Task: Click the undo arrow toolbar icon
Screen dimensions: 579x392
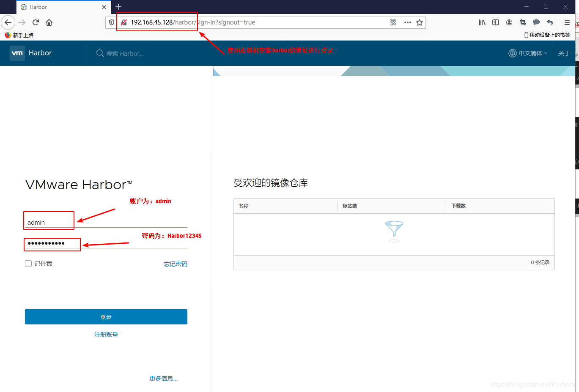Action: pos(550,22)
